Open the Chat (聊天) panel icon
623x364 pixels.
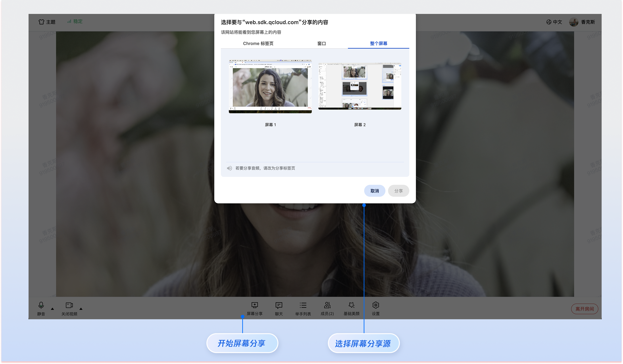(279, 305)
